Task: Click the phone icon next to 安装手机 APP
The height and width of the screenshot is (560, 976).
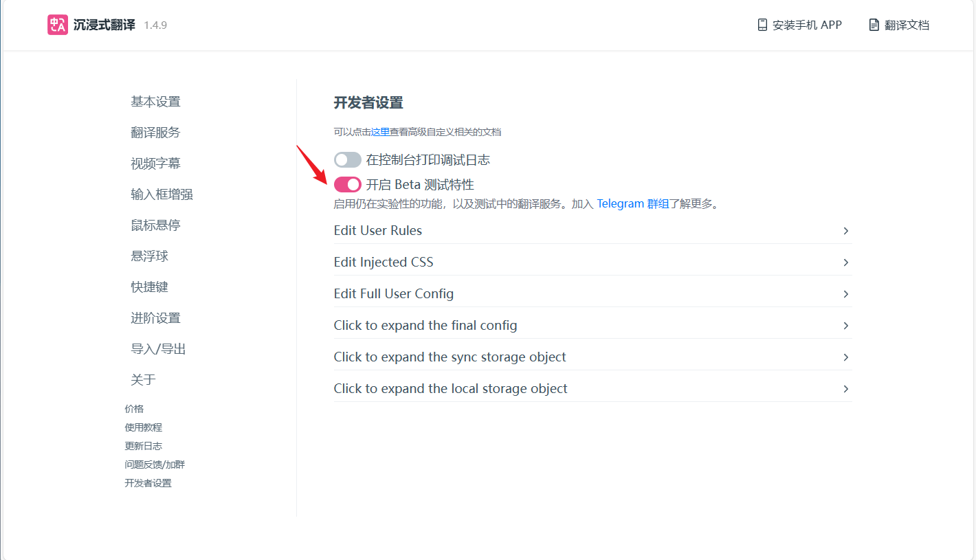Action: click(762, 24)
